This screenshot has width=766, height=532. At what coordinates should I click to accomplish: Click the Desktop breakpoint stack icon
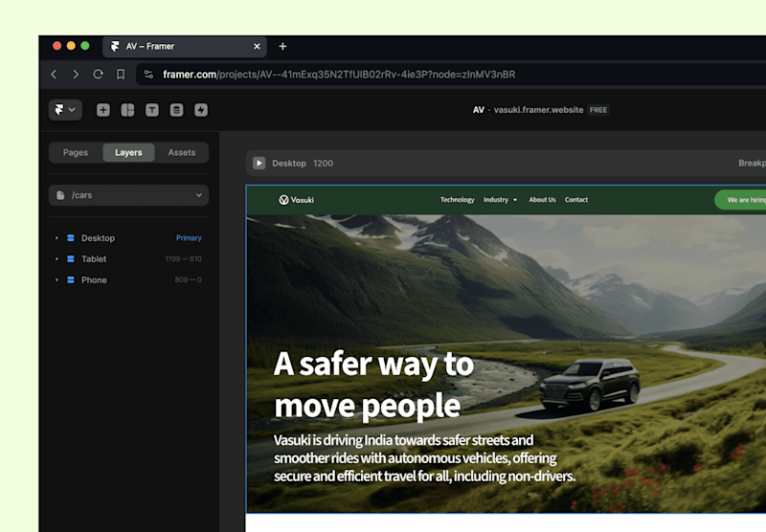point(70,238)
